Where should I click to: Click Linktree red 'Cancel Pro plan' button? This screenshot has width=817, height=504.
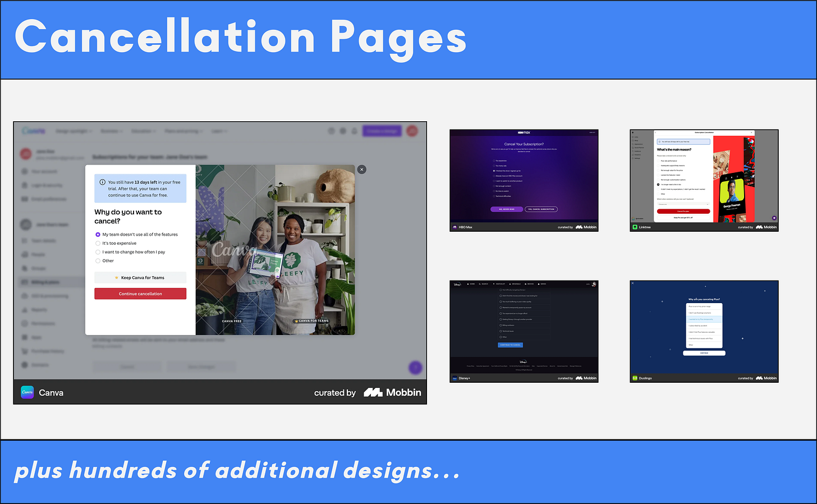click(x=683, y=212)
